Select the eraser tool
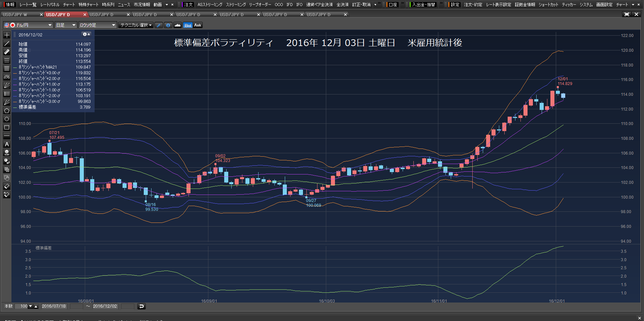644x321 pixels. pos(7,186)
